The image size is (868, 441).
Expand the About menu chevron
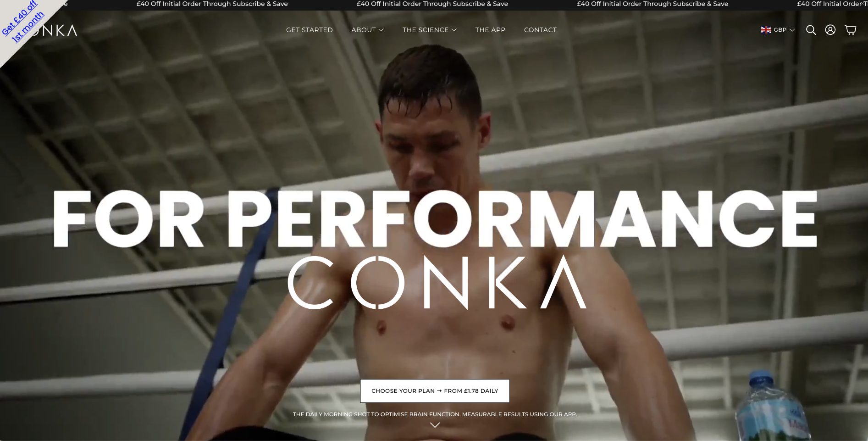381,30
